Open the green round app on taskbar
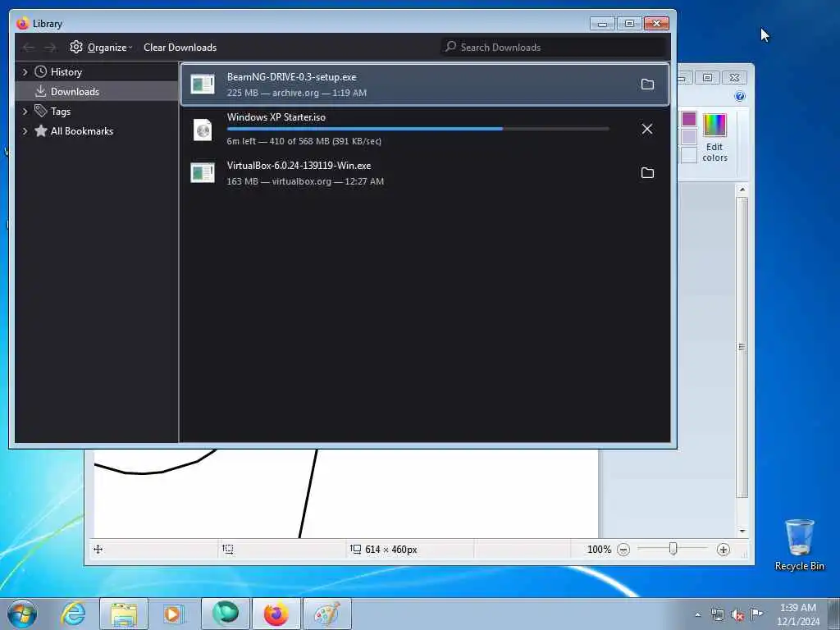Viewport: 840px width, 630px height. 225,614
